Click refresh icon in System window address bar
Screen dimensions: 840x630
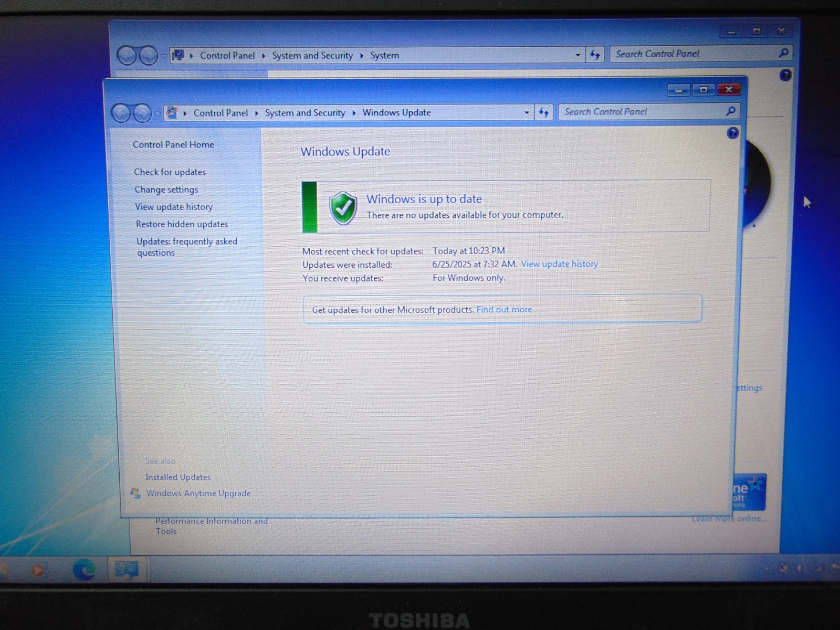point(594,55)
